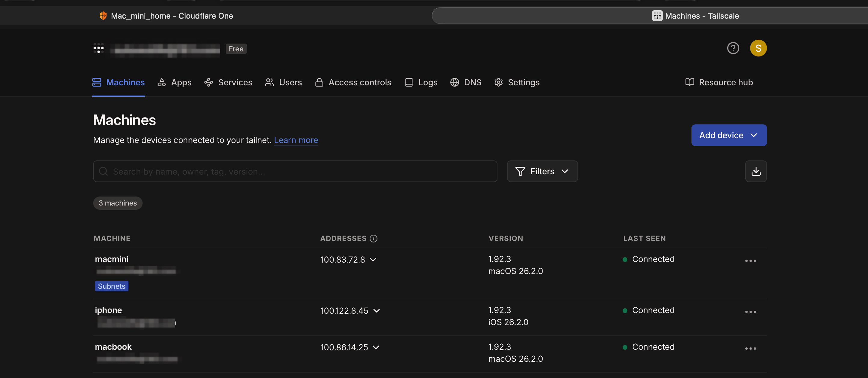This screenshot has height=378, width=868.
Task: Open macbook three-dot options menu
Action: [750, 348]
